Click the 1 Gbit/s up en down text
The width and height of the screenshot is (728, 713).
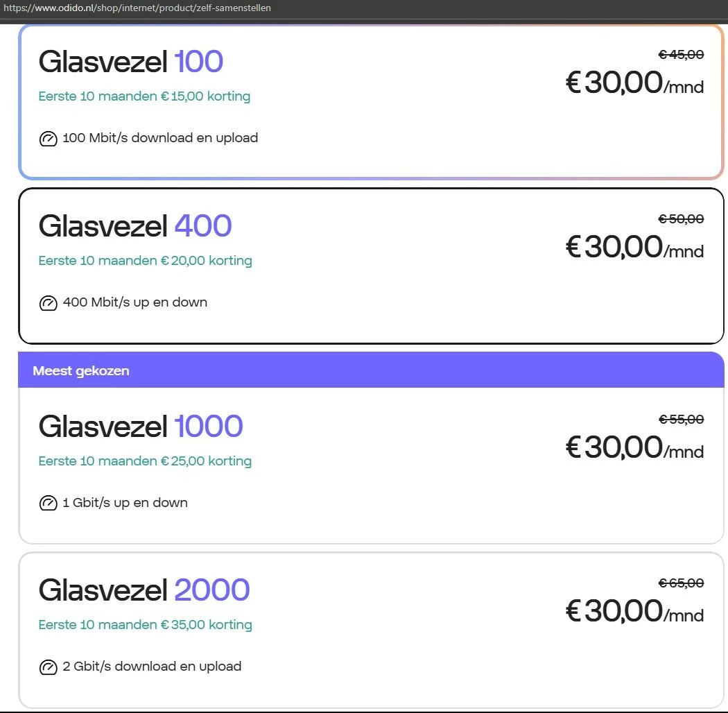pos(125,503)
